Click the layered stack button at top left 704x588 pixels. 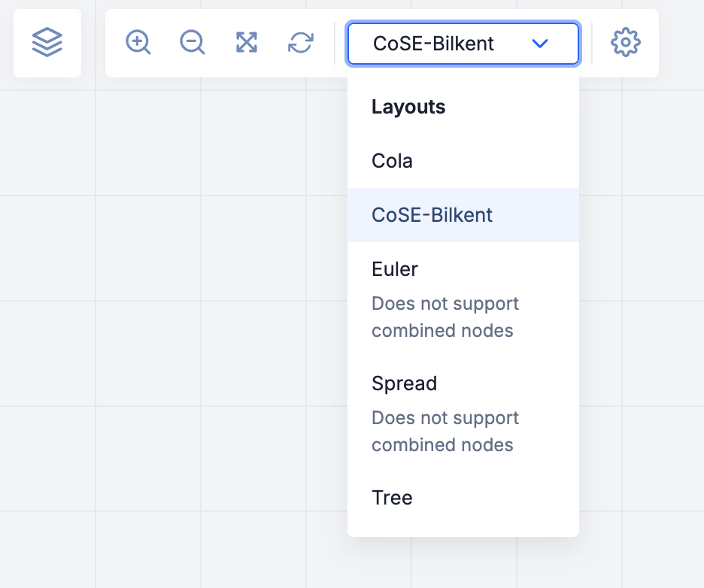point(47,43)
